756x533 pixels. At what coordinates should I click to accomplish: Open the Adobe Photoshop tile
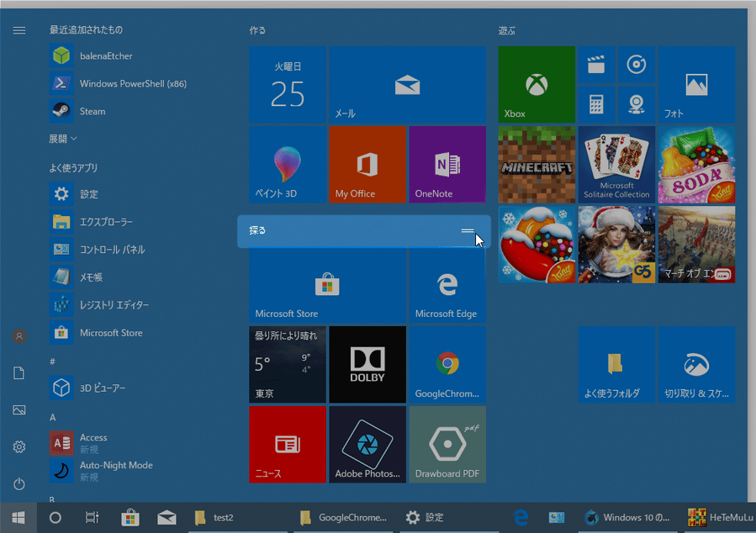(367, 445)
